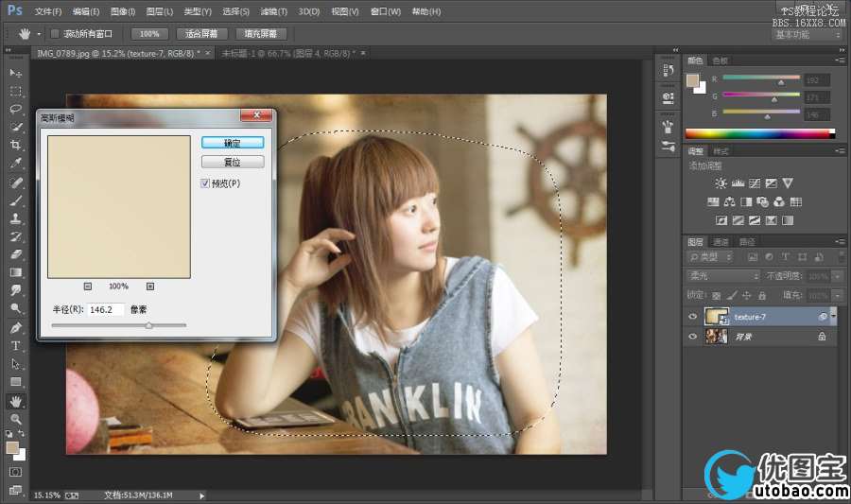Image resolution: width=851 pixels, height=504 pixels.
Task: Hide the 背景 layer
Action: (692, 337)
